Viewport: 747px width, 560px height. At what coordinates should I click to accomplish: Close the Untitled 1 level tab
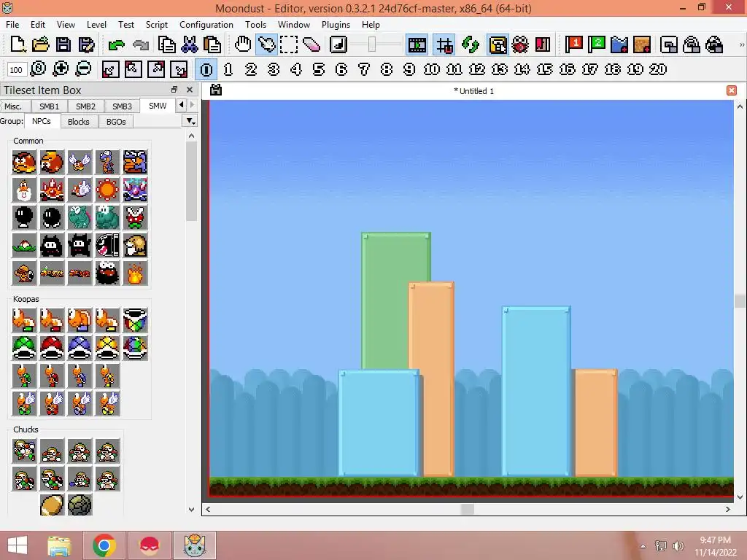732,90
